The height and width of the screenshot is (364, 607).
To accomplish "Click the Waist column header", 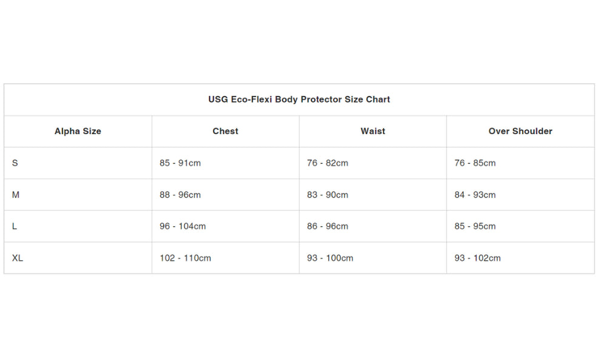I will pyautogui.click(x=373, y=131).
